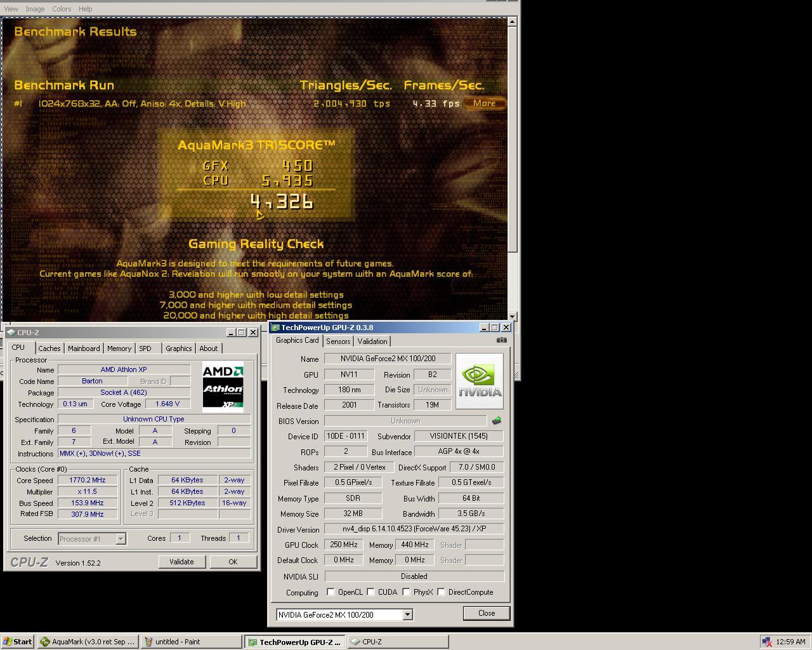Screen dimensions: 812x650
Task: Click the Validate button in CPU-Z
Action: (x=181, y=562)
